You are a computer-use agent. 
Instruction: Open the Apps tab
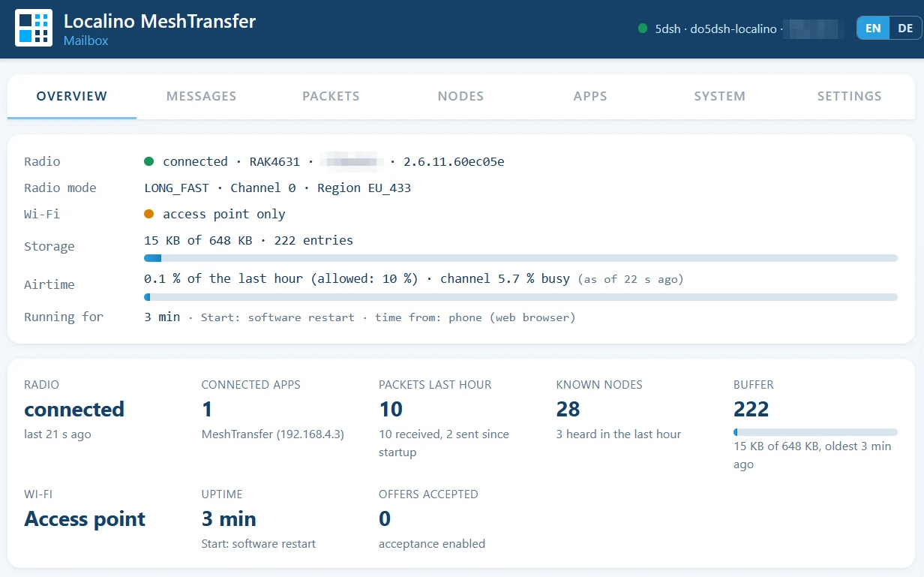(x=590, y=96)
